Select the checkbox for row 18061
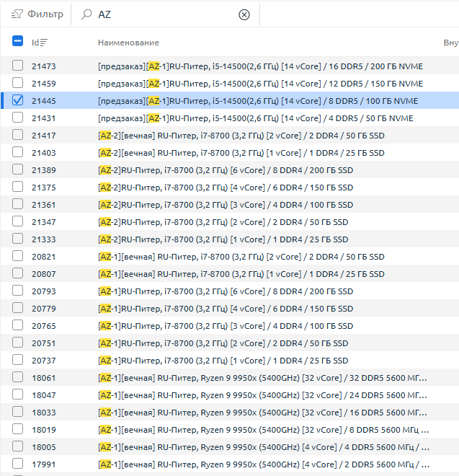The width and height of the screenshot is (459, 476). (x=18, y=377)
